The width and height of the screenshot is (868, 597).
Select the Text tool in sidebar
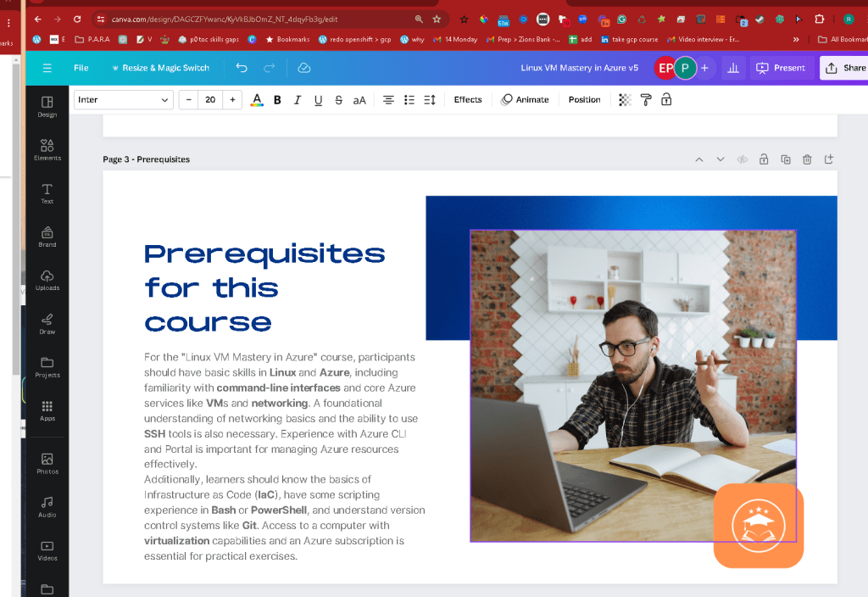[x=47, y=193]
